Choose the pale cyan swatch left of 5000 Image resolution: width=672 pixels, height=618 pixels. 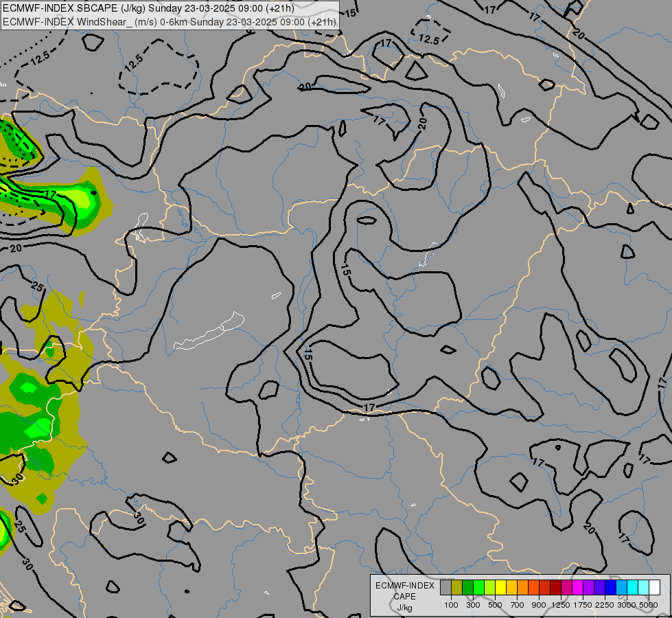pyautogui.click(x=644, y=587)
